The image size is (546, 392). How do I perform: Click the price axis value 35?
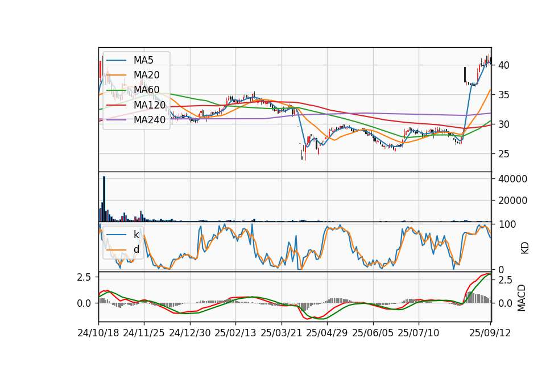click(503, 95)
